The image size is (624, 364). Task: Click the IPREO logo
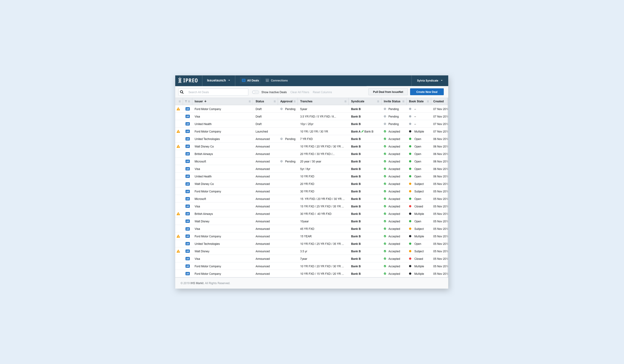(x=188, y=81)
